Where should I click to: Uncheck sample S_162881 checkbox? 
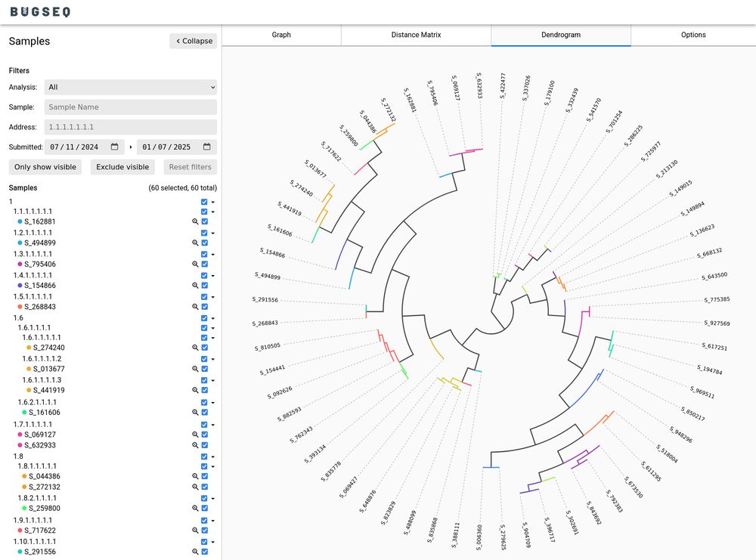point(204,221)
